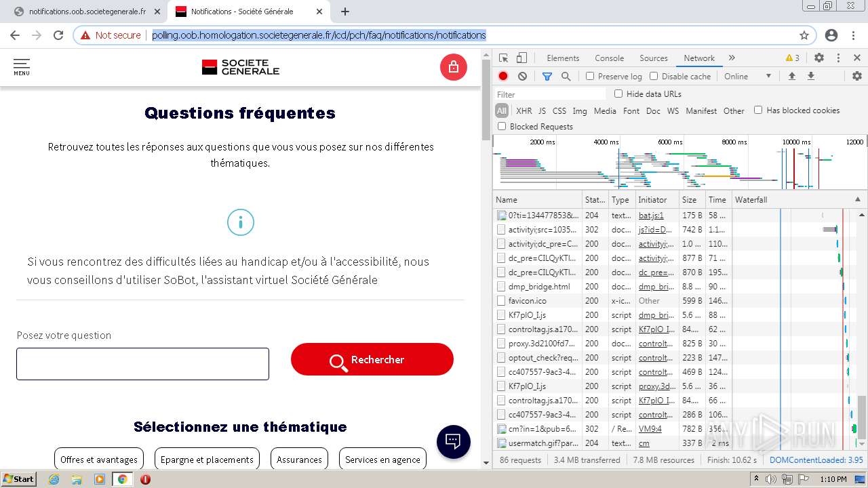Screen dimensions: 868x488
Task: Bookmark this page with star icon
Action: 804,35
